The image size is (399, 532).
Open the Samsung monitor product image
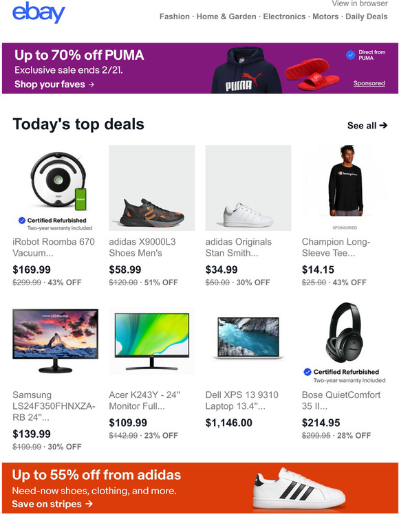55,341
